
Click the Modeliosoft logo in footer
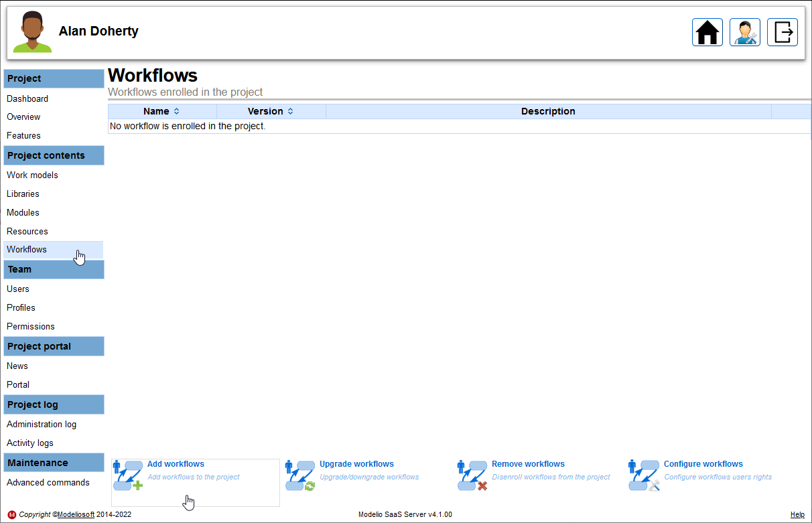[11, 514]
